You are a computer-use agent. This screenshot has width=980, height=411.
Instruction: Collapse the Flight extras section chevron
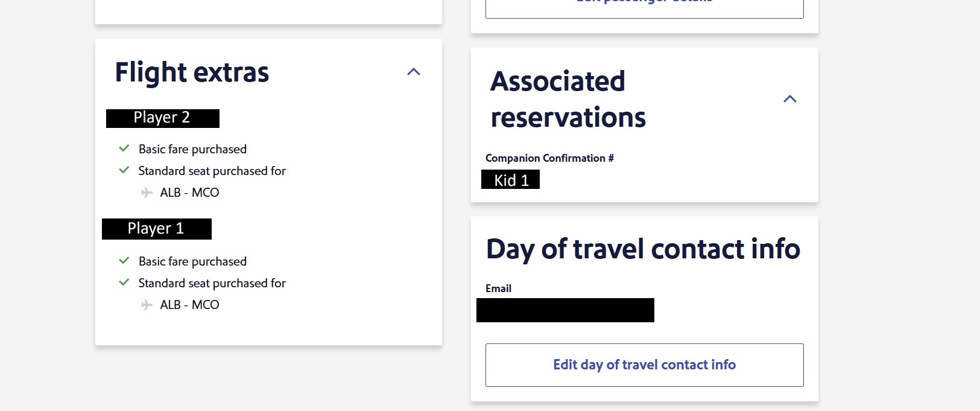pos(414,72)
